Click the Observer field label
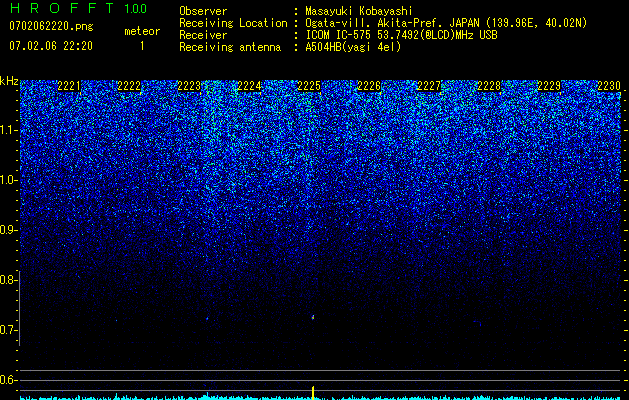This screenshot has width=629, height=400. (203, 11)
